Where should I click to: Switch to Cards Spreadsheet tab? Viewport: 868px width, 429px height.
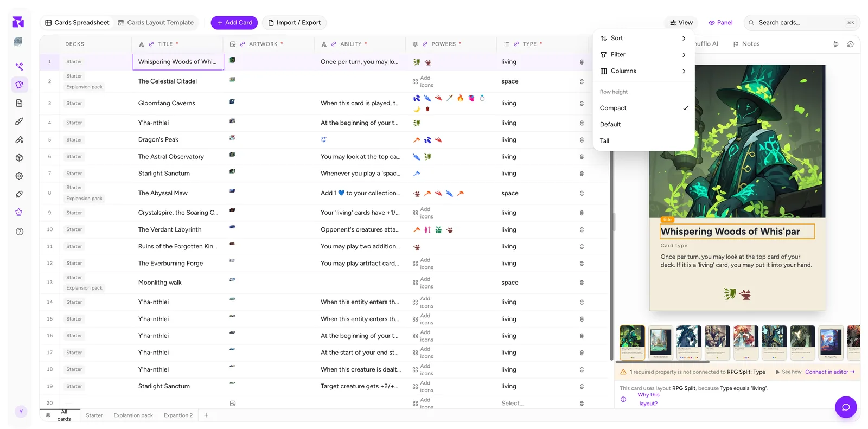[x=77, y=23]
